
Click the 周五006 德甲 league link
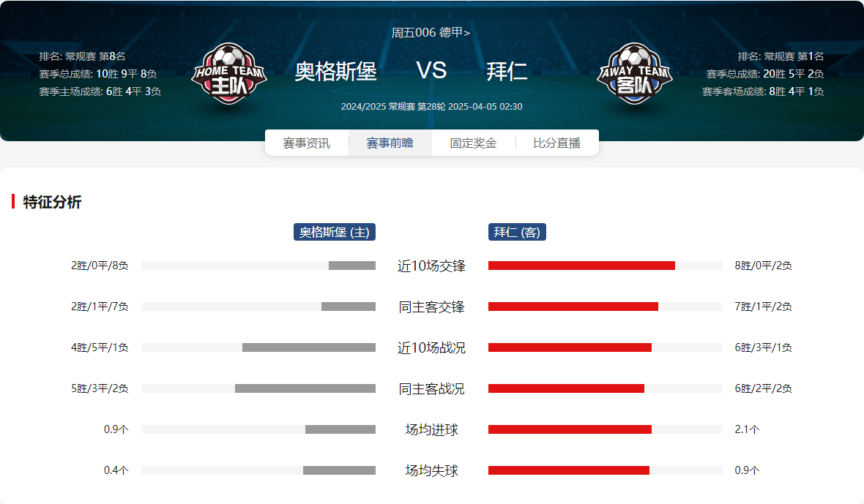click(431, 32)
